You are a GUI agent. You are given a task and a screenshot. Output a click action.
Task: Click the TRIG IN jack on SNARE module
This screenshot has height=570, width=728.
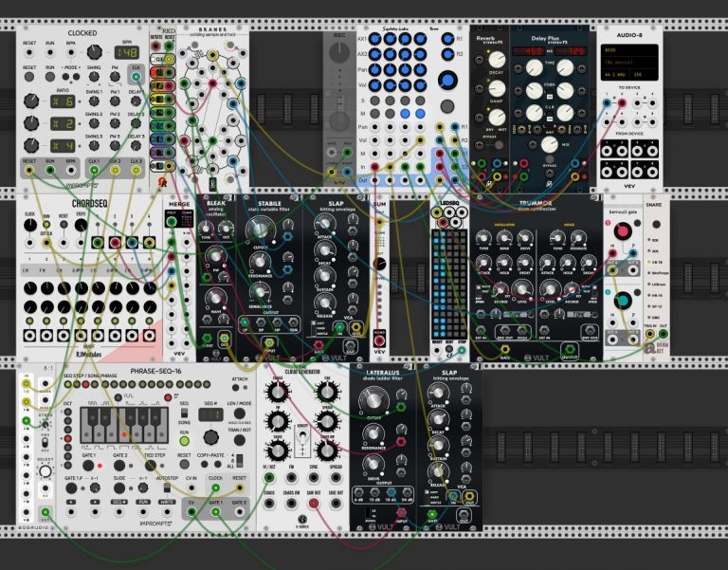[x=650, y=334]
